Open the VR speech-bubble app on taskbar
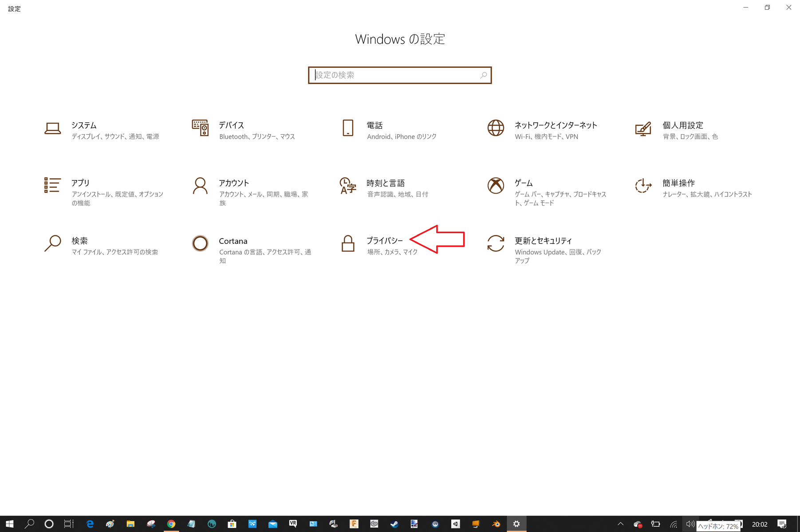Viewport: 800px width, 532px height. tap(293, 524)
